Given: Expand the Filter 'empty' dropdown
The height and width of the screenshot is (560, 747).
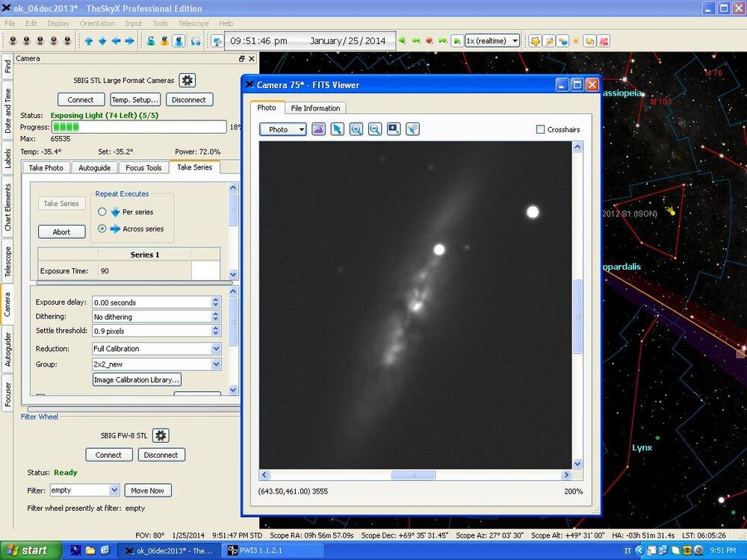Looking at the screenshot, I should [114, 491].
